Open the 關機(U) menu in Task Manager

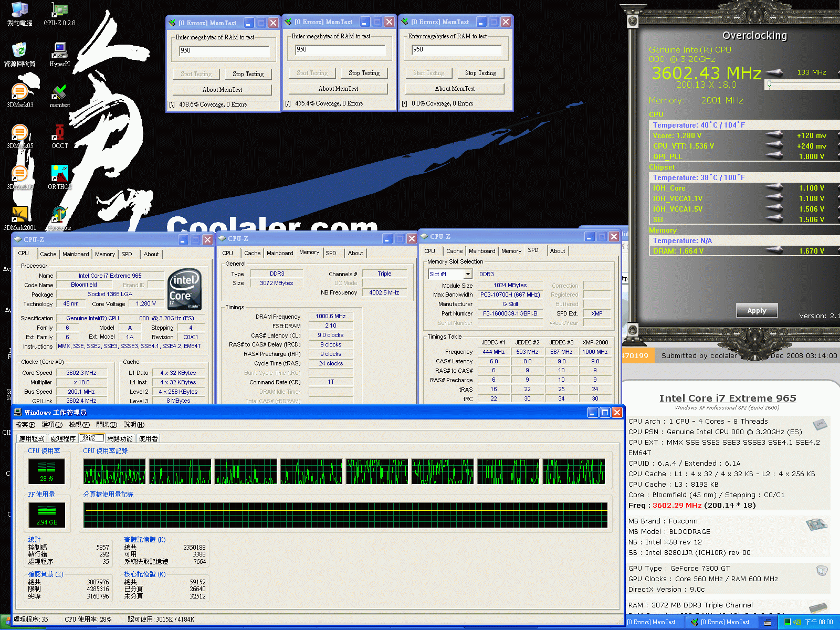click(107, 425)
